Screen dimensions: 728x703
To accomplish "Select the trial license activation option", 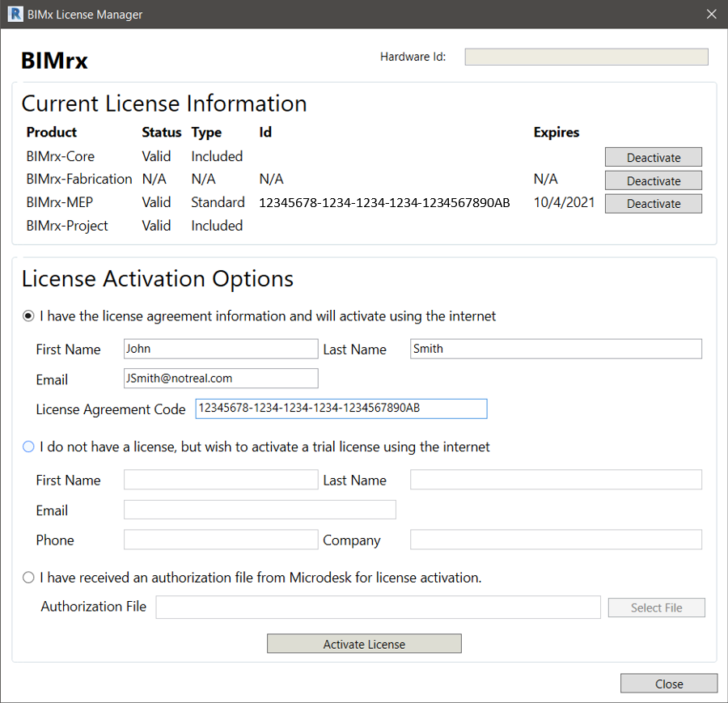I will (28, 447).
